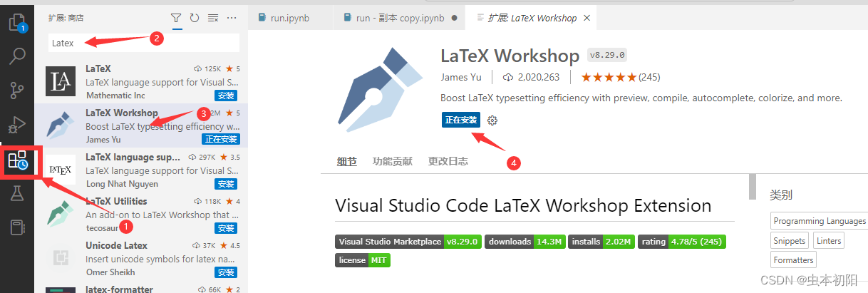Switch to the 更改日志 changelog tab
The height and width of the screenshot is (293, 868).
click(448, 161)
